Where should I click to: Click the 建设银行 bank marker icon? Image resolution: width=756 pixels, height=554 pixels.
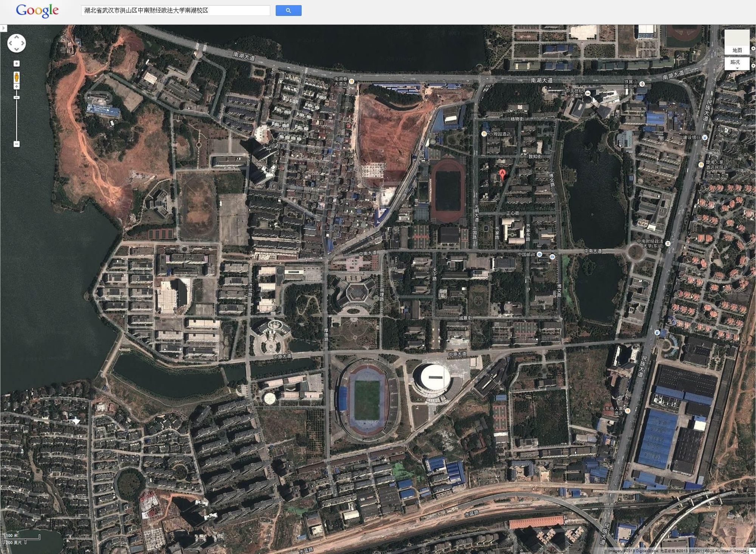coord(705,138)
